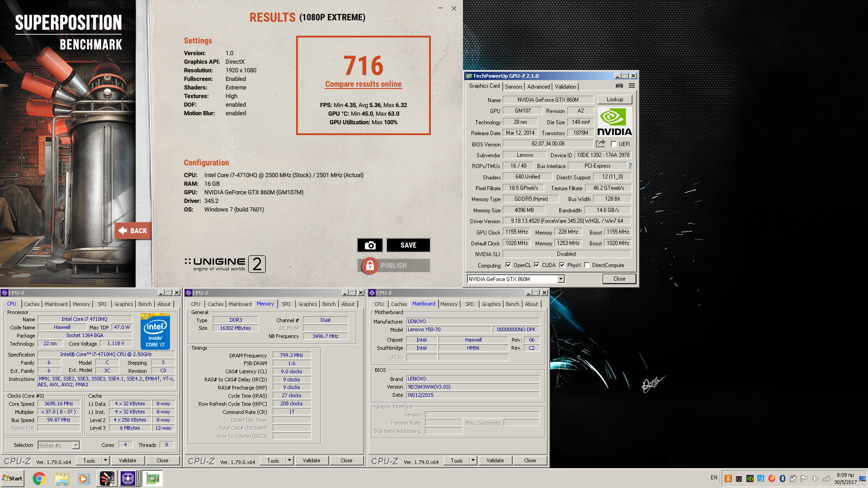Click the Java update tray icon
The height and width of the screenshot is (488, 868).
[x=728, y=479]
